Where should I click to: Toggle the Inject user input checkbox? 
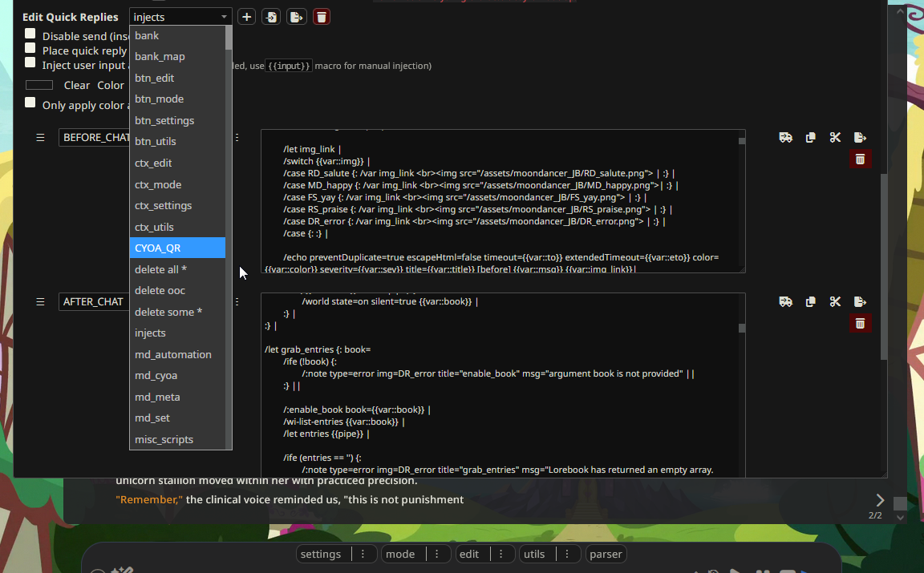30,63
